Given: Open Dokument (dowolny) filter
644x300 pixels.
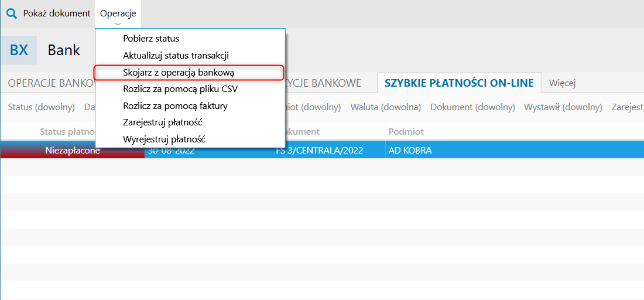Looking at the screenshot, I should coord(472,107).
